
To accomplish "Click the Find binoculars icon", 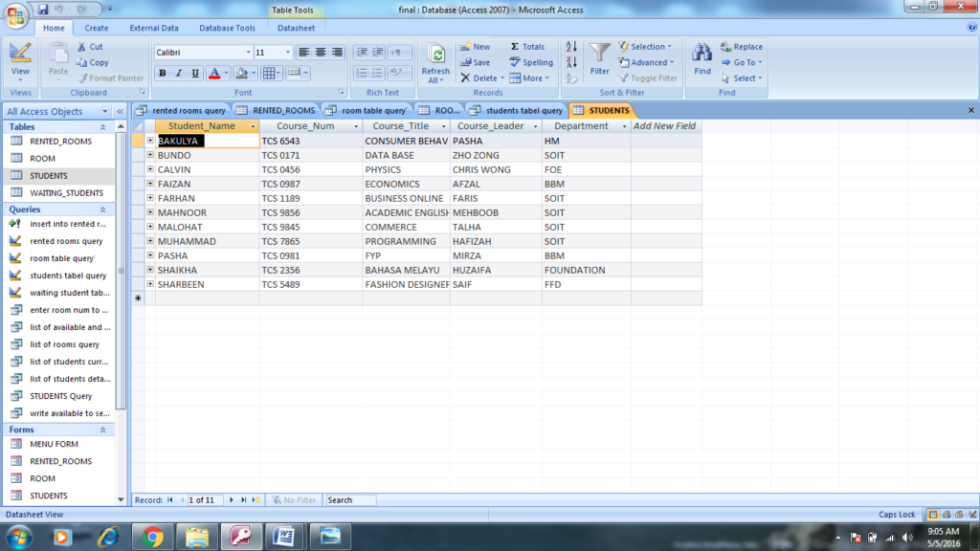I will click(702, 54).
